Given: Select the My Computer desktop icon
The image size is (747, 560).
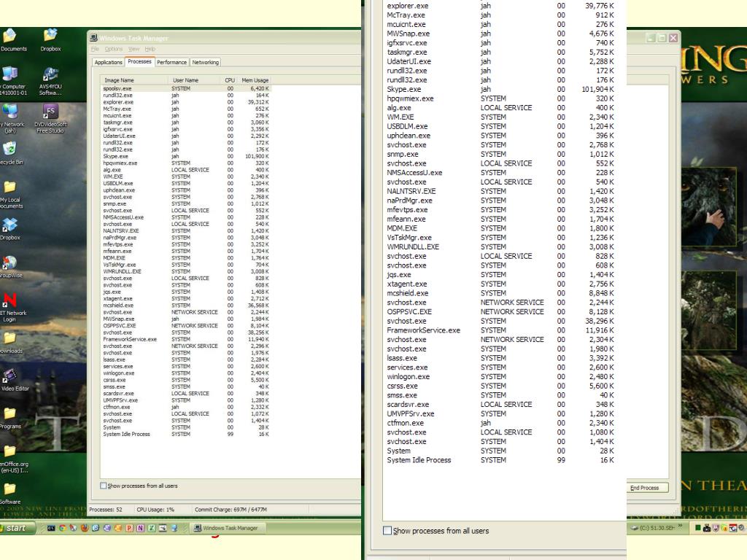Looking at the screenshot, I should pyautogui.click(x=12, y=80).
